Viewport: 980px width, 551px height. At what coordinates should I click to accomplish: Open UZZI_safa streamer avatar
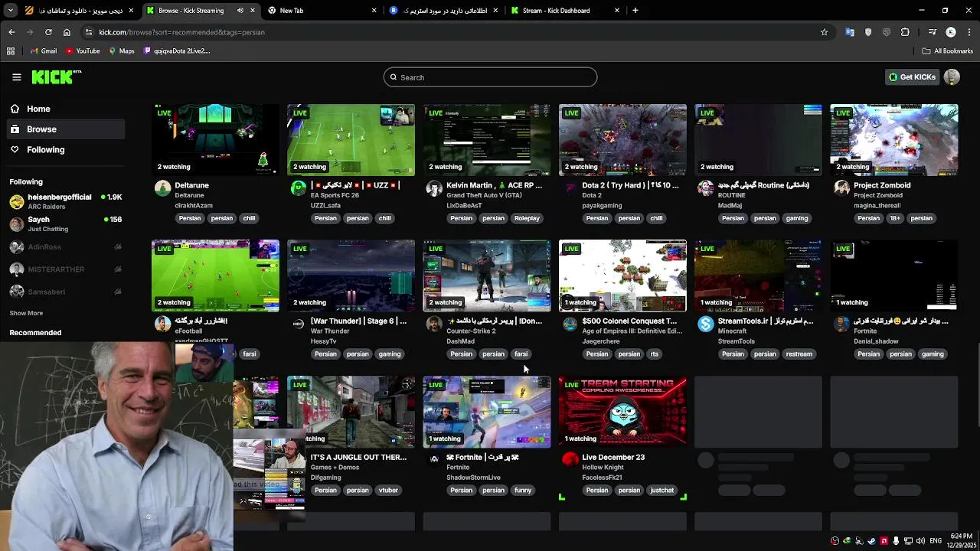coord(298,188)
